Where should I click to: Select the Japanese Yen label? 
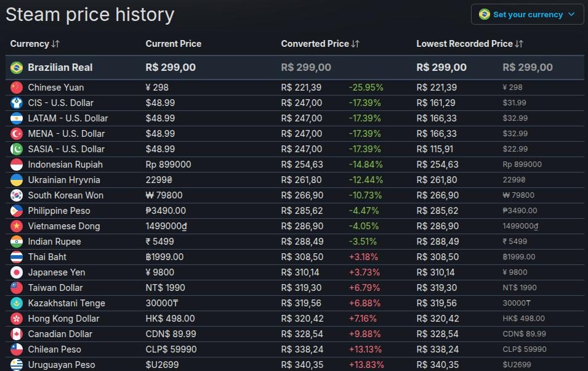pyautogui.click(x=57, y=272)
